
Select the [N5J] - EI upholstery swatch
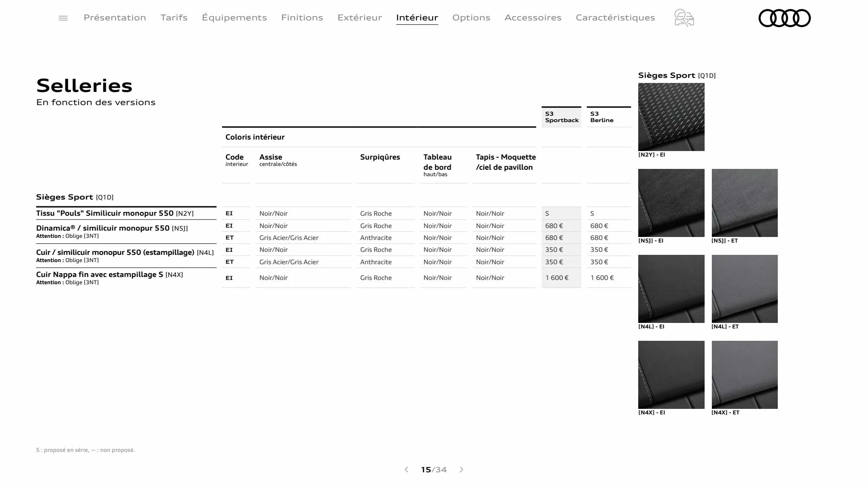(x=671, y=203)
